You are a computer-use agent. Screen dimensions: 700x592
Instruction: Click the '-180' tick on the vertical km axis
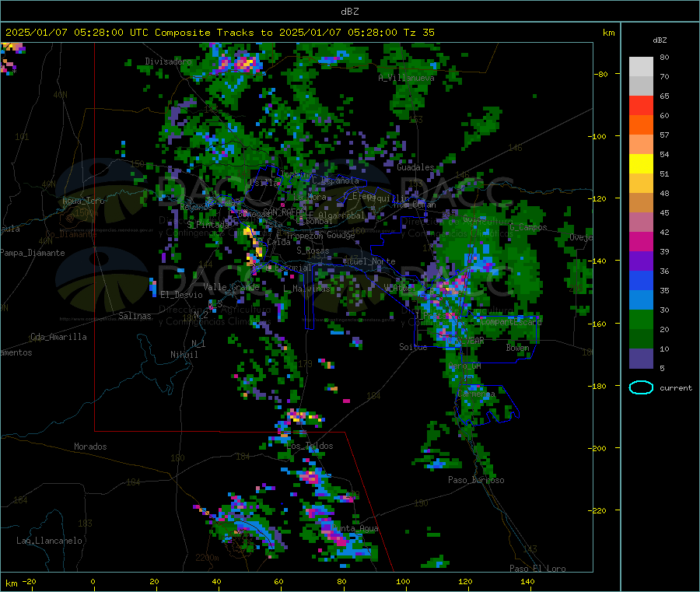(x=597, y=386)
